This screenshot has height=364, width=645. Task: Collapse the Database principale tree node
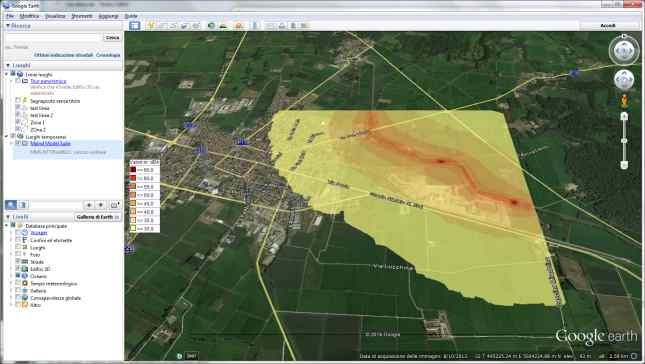[x=7, y=226]
